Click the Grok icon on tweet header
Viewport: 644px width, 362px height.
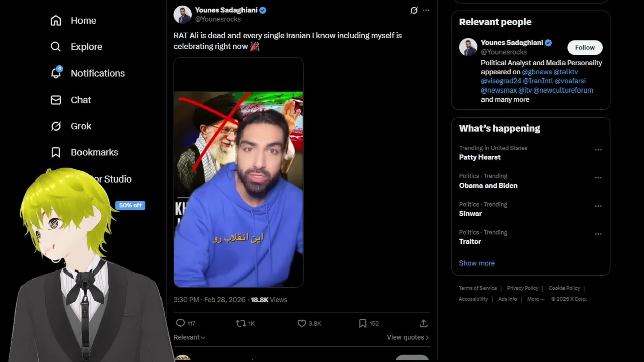414,10
